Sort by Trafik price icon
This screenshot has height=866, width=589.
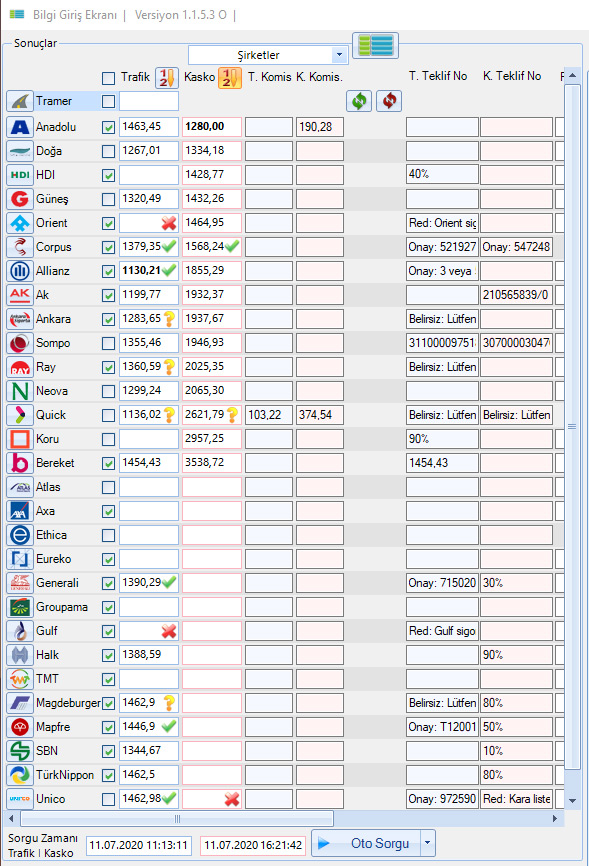coord(167,77)
